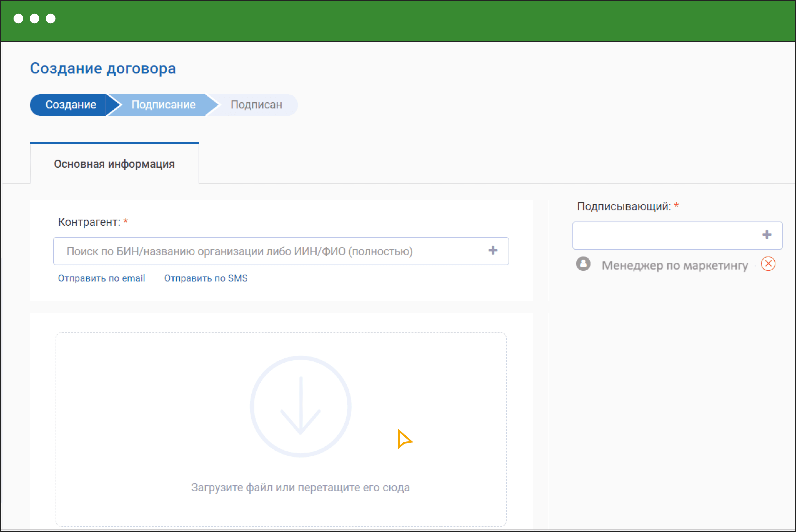The height and width of the screenshot is (532, 796).
Task: Select the Менеджер по маркетингу entry
Action: pyautogui.click(x=675, y=265)
